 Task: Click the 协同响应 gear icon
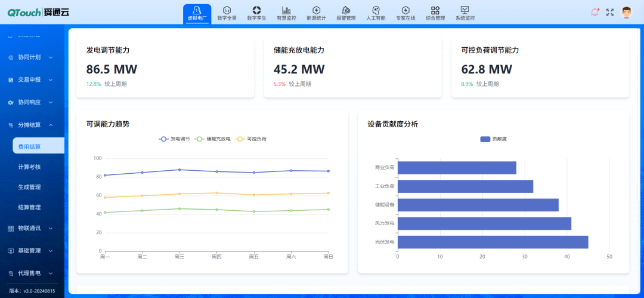tap(11, 102)
